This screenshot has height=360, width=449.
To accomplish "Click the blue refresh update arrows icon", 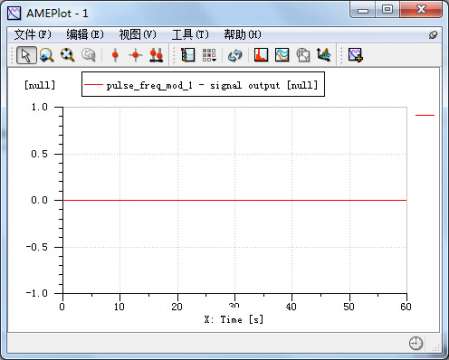I will pyautogui.click(x=235, y=55).
